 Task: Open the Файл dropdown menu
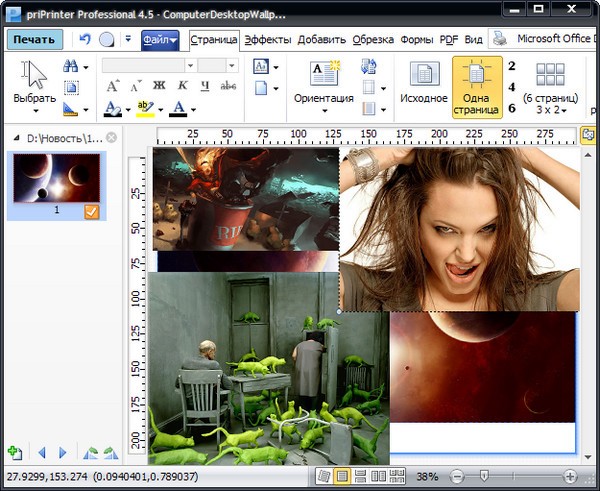pyautogui.click(x=160, y=40)
